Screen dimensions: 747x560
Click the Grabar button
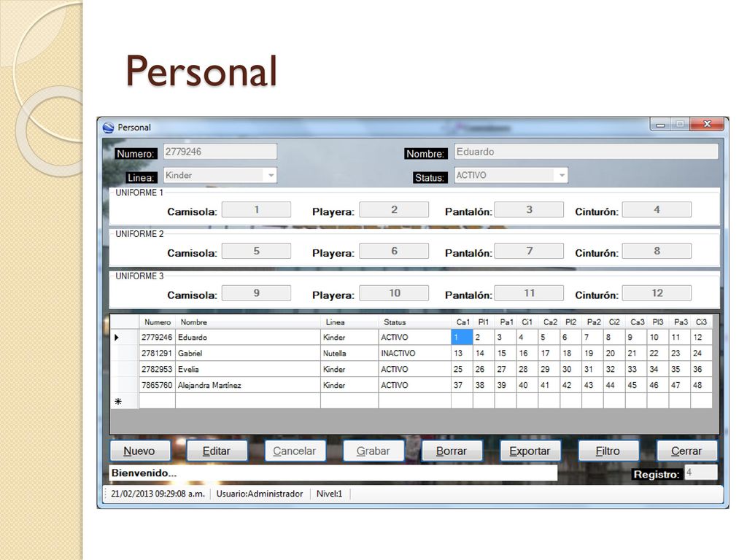(373, 451)
